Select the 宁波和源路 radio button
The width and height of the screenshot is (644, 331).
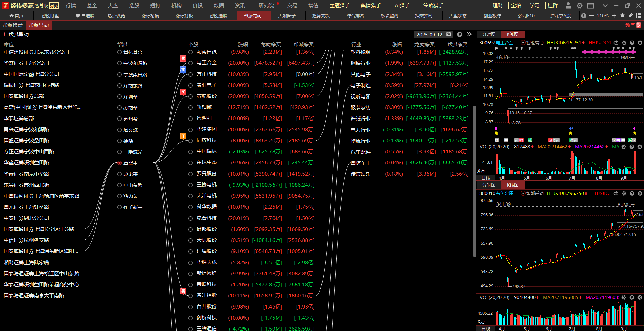(x=119, y=63)
